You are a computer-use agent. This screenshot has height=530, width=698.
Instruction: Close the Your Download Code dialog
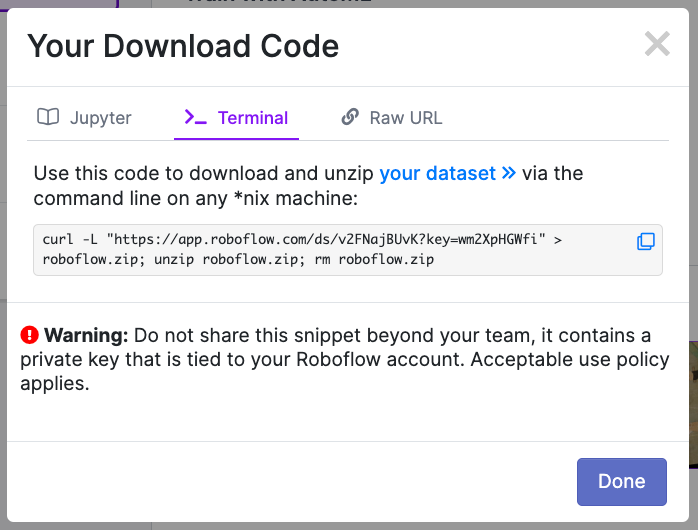[657, 44]
